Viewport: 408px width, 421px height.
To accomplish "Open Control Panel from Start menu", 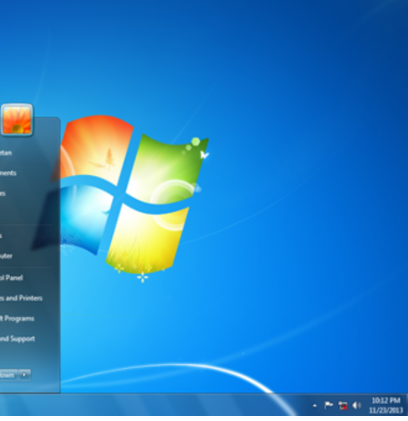I will 11,278.
